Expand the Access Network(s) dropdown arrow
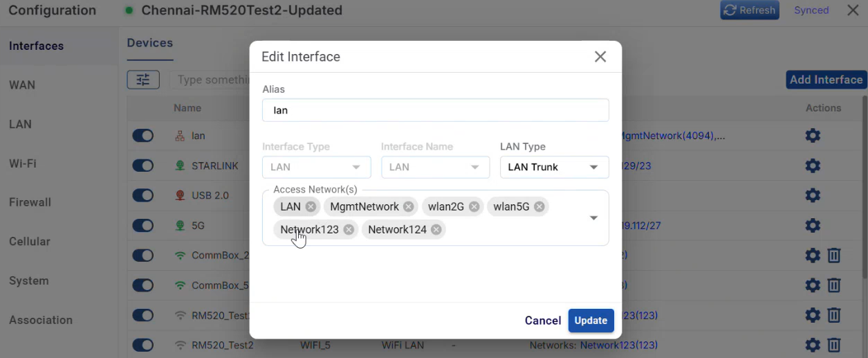868x358 pixels. (x=593, y=218)
